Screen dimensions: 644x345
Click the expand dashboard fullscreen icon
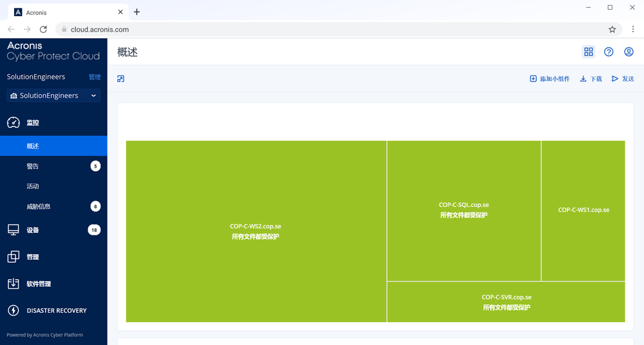pyautogui.click(x=121, y=79)
